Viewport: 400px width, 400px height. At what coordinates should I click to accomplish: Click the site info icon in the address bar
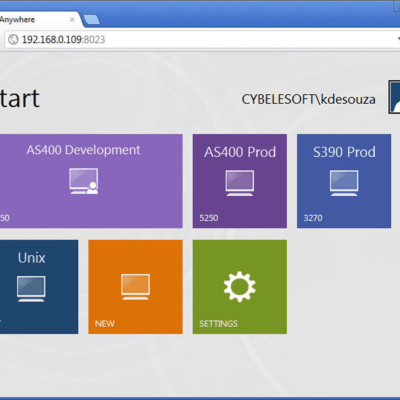click(x=13, y=39)
